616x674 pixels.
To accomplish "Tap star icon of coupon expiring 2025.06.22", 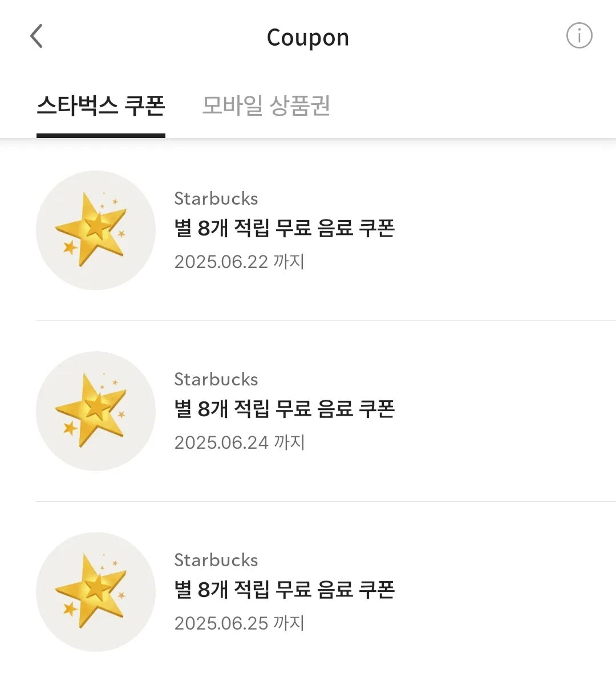I will pos(96,230).
